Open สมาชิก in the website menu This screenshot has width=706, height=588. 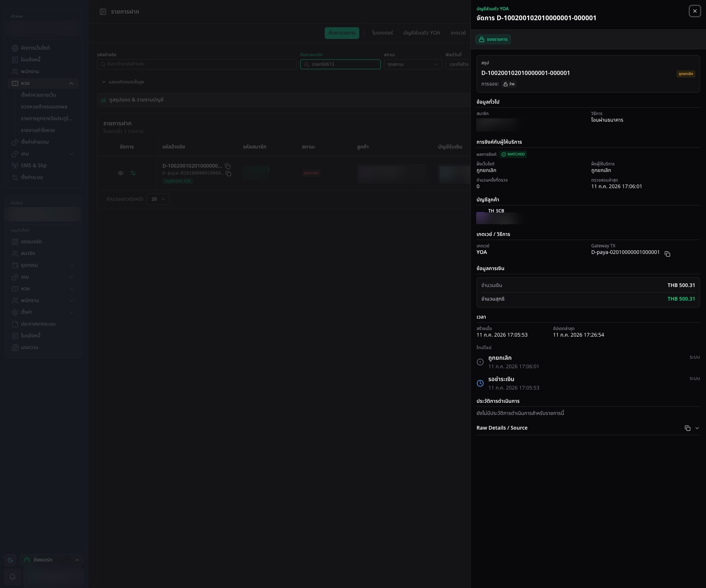[43, 254]
